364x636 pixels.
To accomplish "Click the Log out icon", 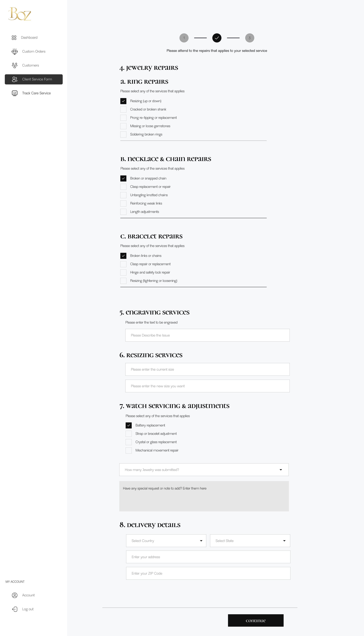I will click(15, 609).
